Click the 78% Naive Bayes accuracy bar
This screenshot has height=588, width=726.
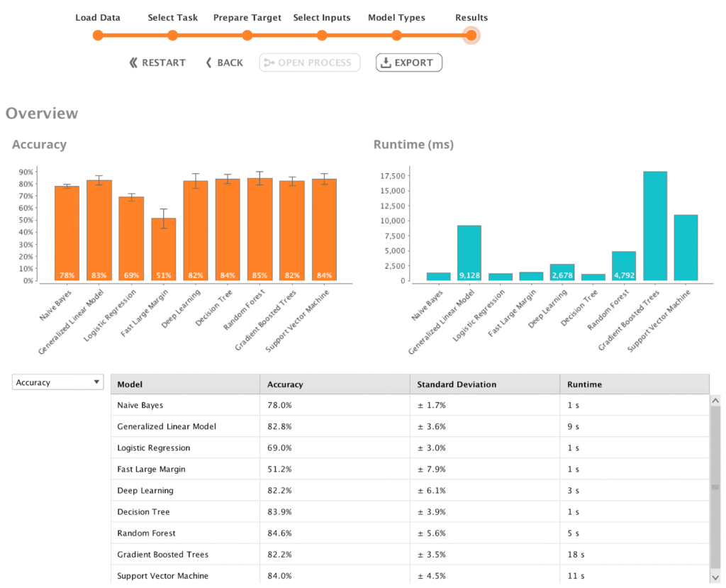point(67,233)
